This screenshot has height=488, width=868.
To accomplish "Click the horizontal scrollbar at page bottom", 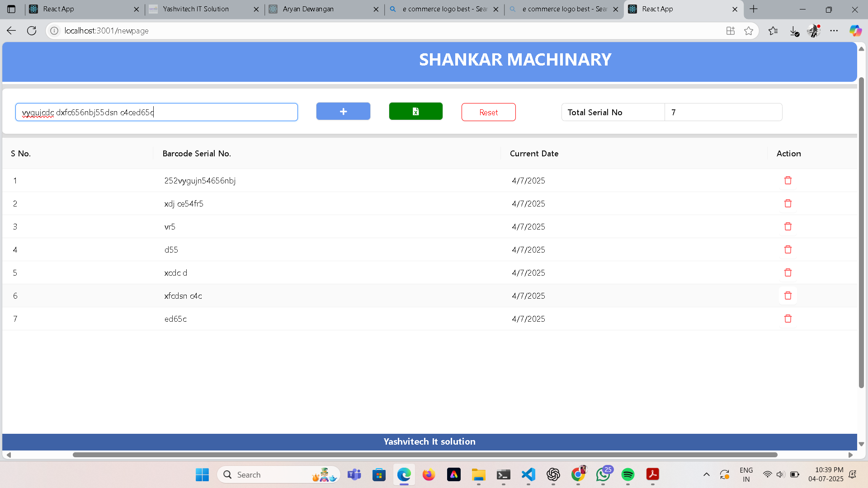I will point(425,455).
